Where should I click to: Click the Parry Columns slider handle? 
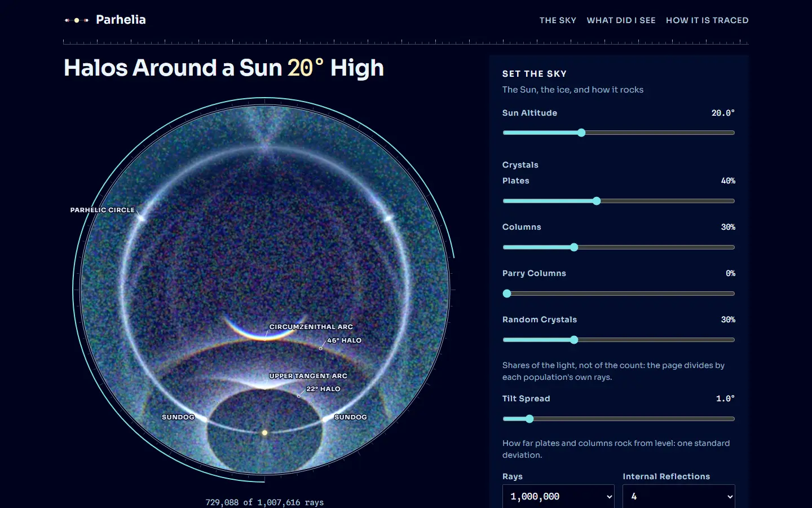(x=507, y=294)
